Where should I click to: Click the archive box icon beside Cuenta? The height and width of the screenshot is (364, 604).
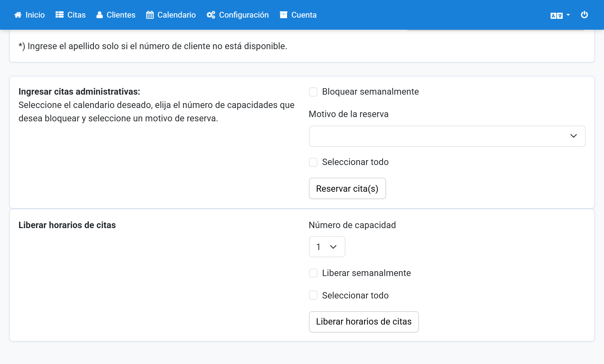coord(283,15)
